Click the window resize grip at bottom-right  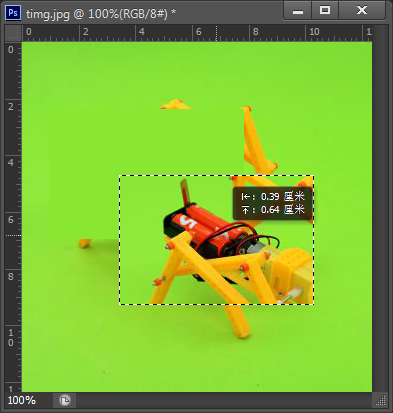tap(380, 400)
